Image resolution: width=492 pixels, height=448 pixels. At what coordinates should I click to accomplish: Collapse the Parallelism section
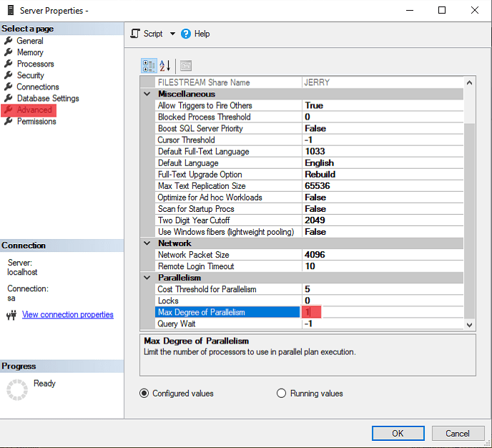tap(147, 278)
